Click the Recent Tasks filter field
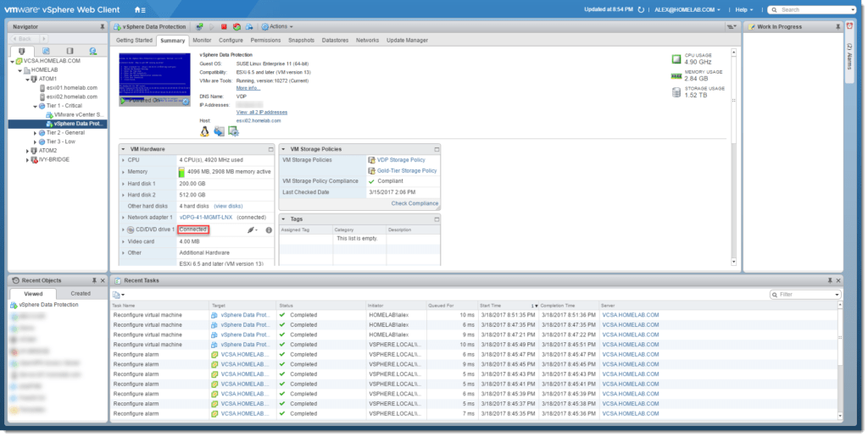The height and width of the screenshot is (437, 868). click(805, 295)
